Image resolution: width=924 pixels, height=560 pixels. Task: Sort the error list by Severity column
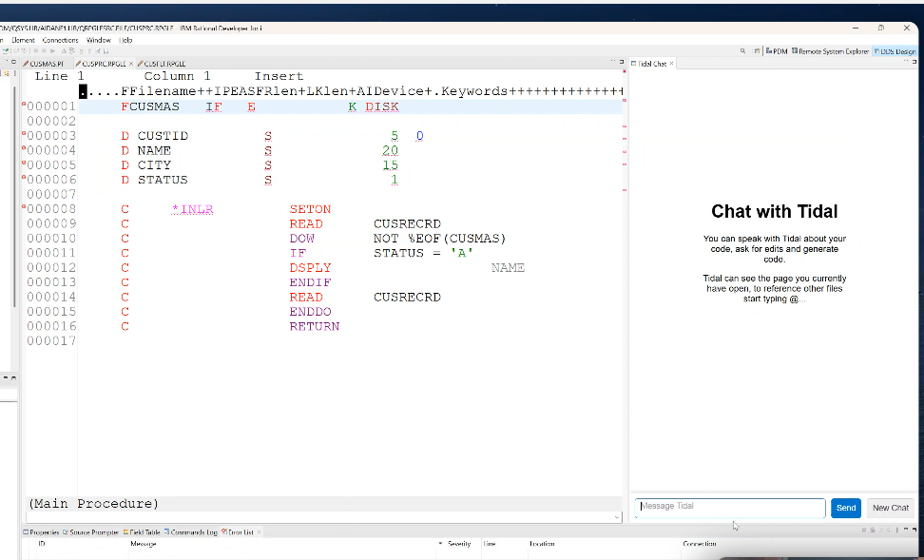click(x=459, y=544)
